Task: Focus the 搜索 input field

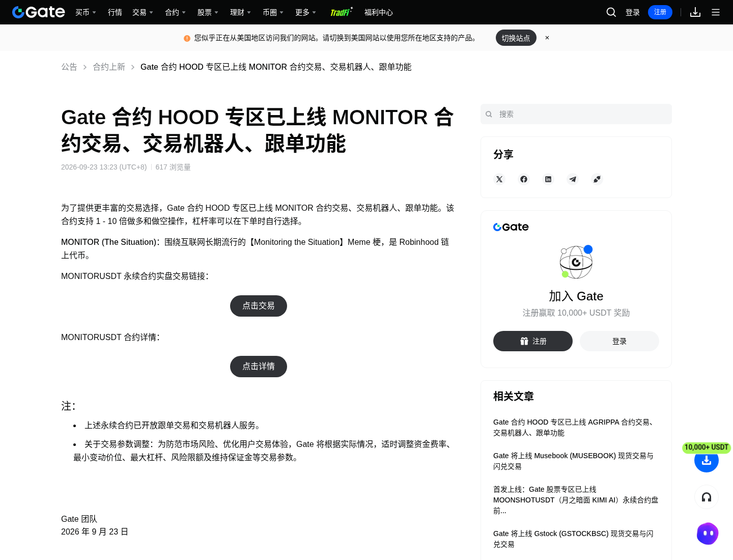Action: (x=576, y=114)
